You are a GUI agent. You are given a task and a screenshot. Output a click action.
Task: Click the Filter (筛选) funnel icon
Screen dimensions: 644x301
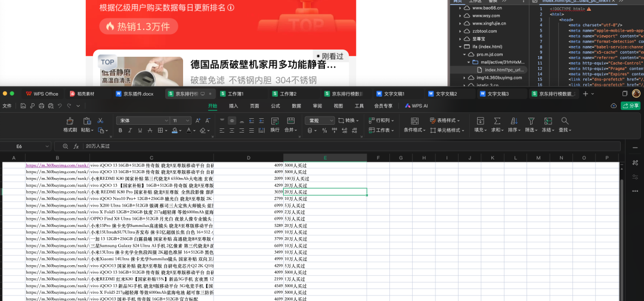(x=531, y=121)
